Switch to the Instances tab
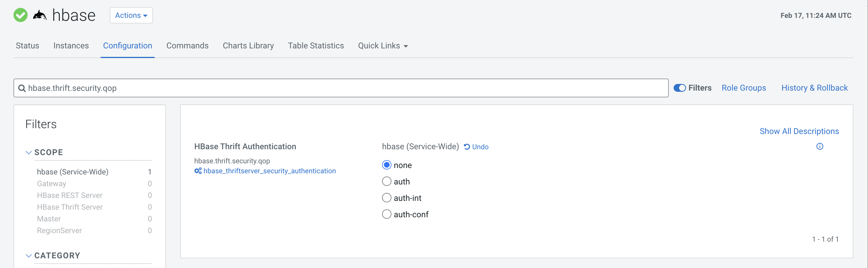868x268 pixels. (x=71, y=46)
